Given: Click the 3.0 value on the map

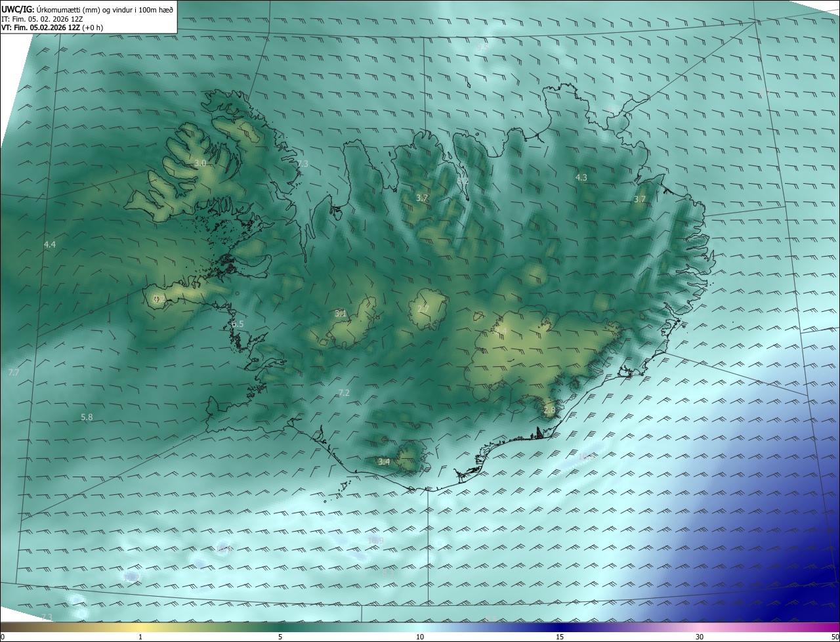Looking at the screenshot, I should tap(200, 163).
